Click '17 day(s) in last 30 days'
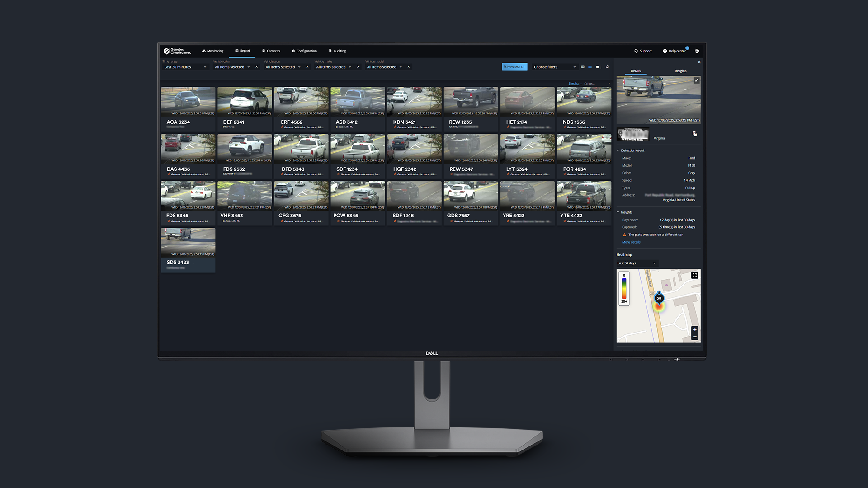The height and width of the screenshot is (488, 868). click(x=677, y=220)
